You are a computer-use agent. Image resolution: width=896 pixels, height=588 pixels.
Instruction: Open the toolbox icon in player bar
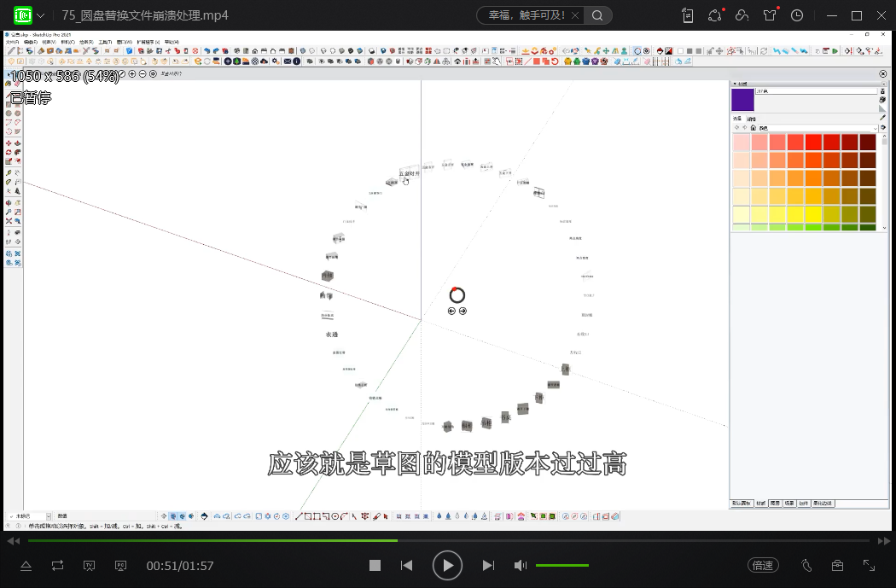click(837, 565)
